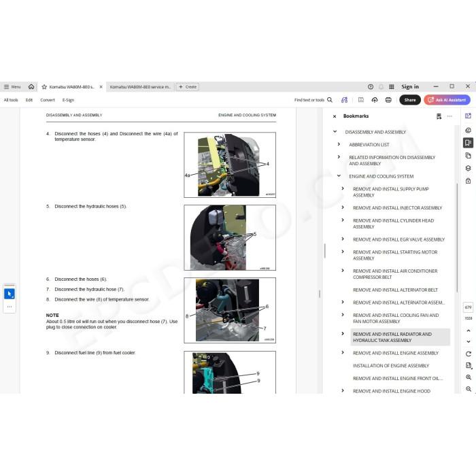Screen dimensions: 476x476
Task: Open the page thumbnails side icon
Action: click(x=468, y=156)
